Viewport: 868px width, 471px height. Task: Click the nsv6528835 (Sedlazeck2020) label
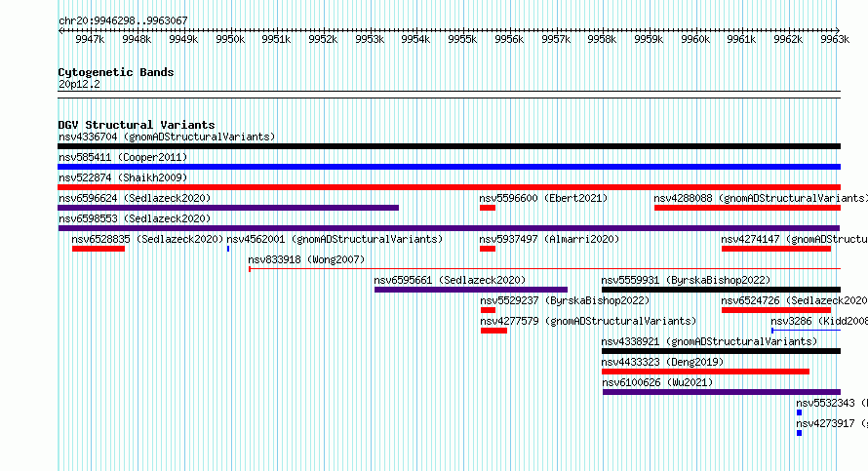point(147,239)
